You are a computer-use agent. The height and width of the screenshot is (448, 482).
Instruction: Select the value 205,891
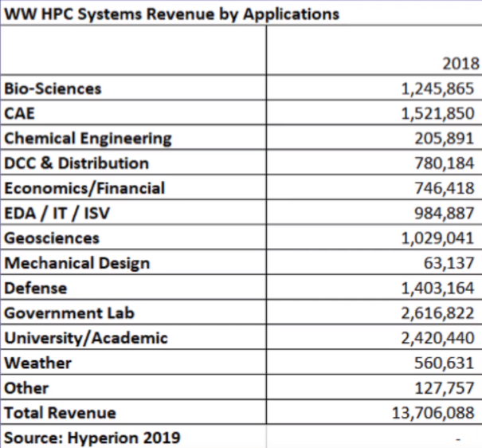[445, 139]
